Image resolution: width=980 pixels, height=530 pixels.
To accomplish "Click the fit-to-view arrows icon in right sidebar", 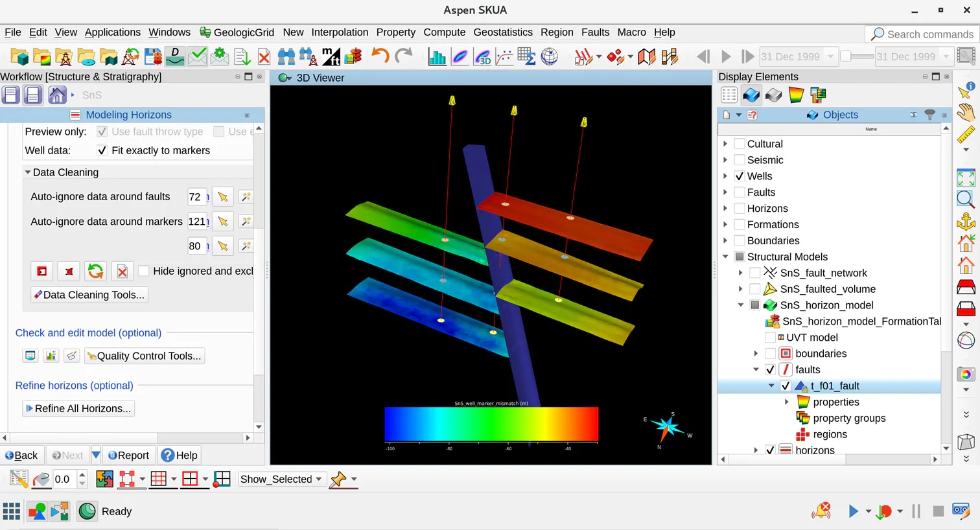I will (x=966, y=178).
